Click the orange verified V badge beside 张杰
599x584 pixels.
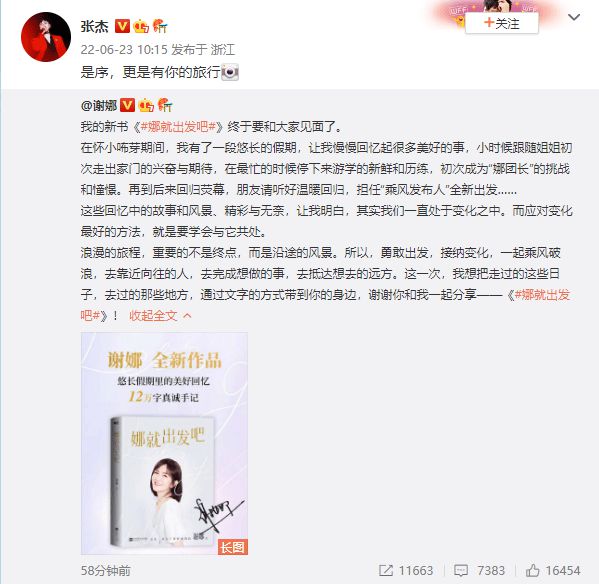click(x=122, y=26)
